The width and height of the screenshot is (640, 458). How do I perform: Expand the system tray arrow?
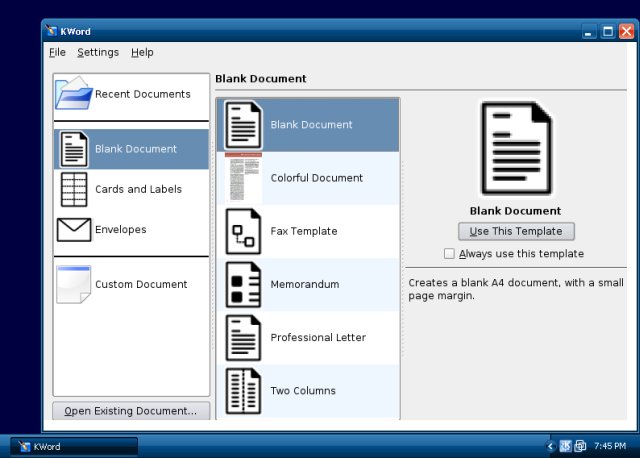[x=550, y=446]
